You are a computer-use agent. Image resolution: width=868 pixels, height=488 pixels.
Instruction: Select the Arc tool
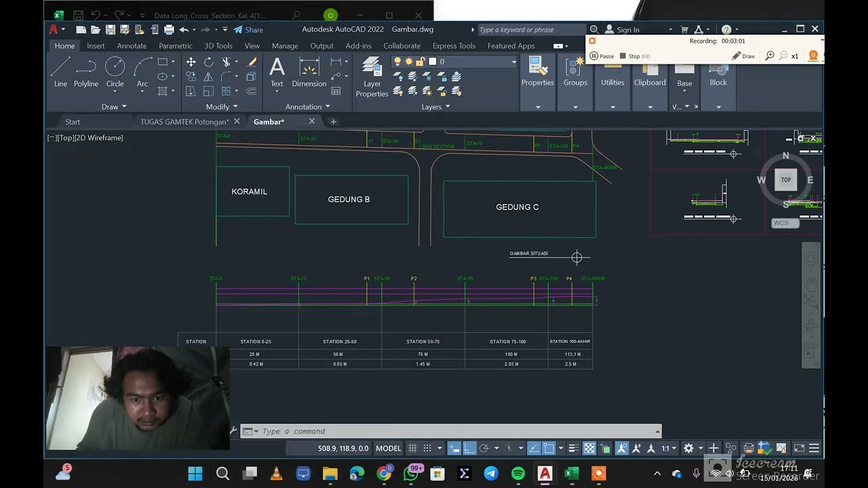(x=142, y=72)
